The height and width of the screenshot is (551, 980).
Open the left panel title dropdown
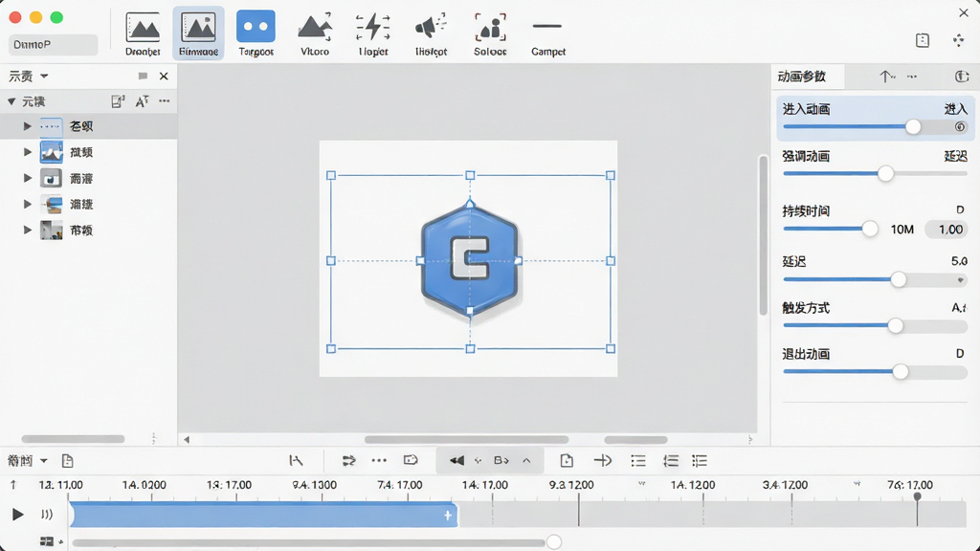coord(44,77)
